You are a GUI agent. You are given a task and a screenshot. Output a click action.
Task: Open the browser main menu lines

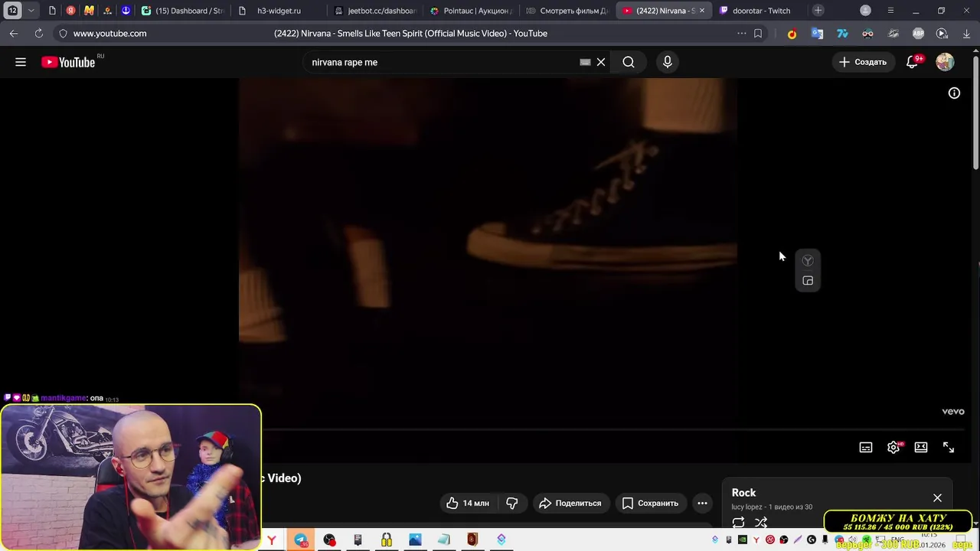890,11
